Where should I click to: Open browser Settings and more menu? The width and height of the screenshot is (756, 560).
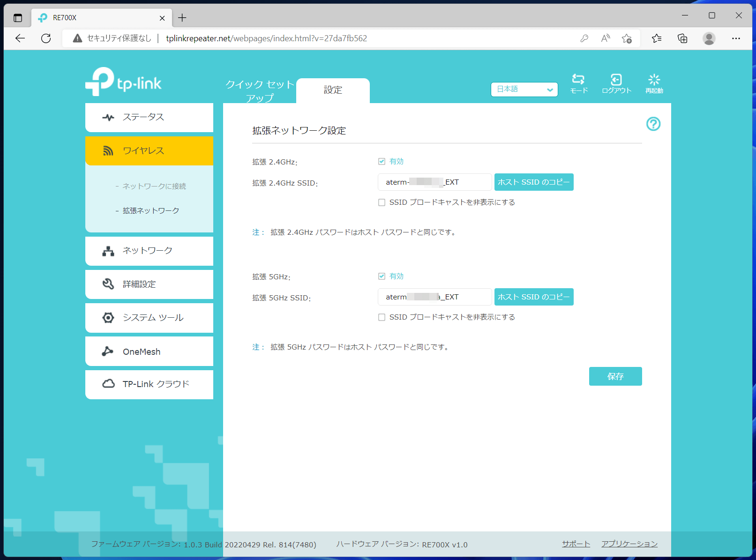point(736,38)
